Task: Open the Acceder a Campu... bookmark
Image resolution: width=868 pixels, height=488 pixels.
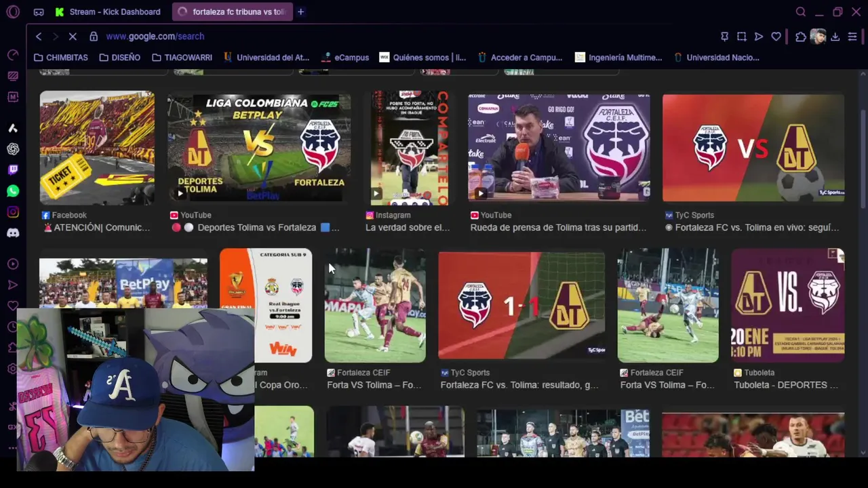Action: [520, 58]
